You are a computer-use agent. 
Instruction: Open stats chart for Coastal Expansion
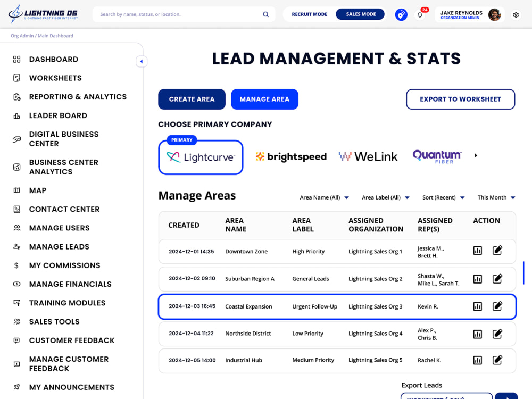477,306
